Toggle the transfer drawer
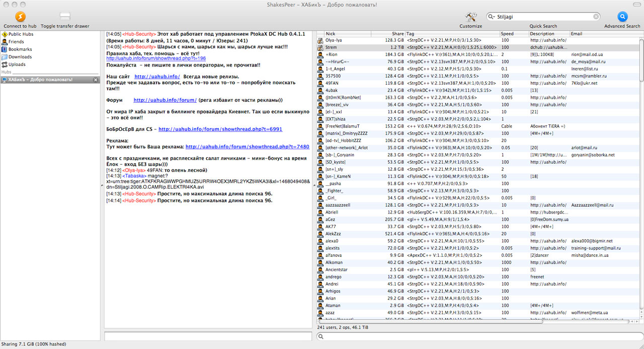 tap(65, 17)
